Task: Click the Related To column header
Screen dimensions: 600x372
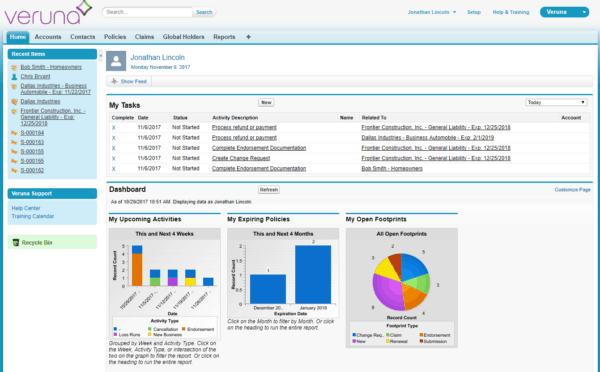Action: (374, 118)
